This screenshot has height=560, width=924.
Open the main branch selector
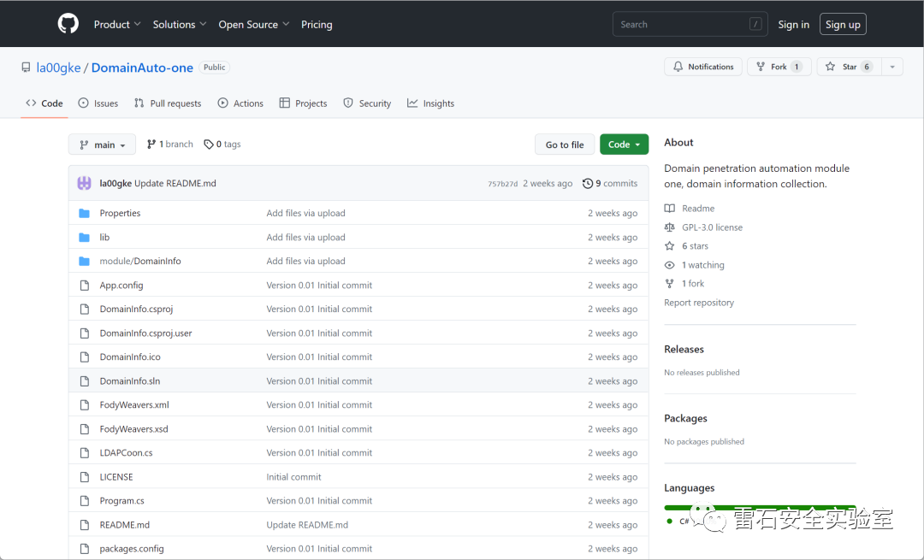102,144
